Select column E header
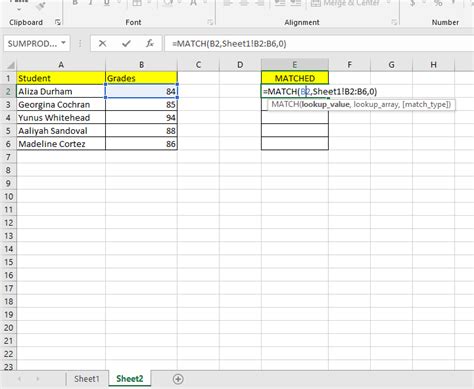The image size is (474, 389). pyautogui.click(x=295, y=65)
